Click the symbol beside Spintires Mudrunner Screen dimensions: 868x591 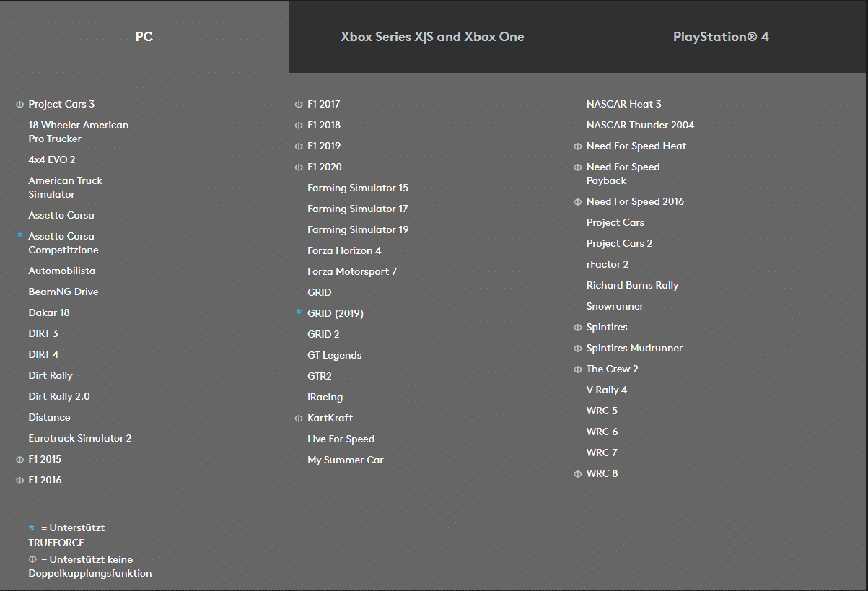tap(577, 349)
